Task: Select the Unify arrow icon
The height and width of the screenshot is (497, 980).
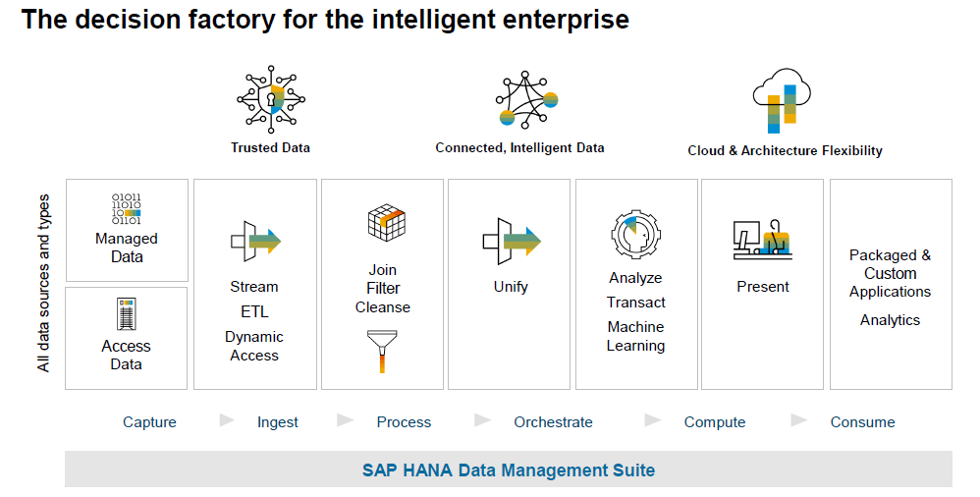Action: click(511, 241)
